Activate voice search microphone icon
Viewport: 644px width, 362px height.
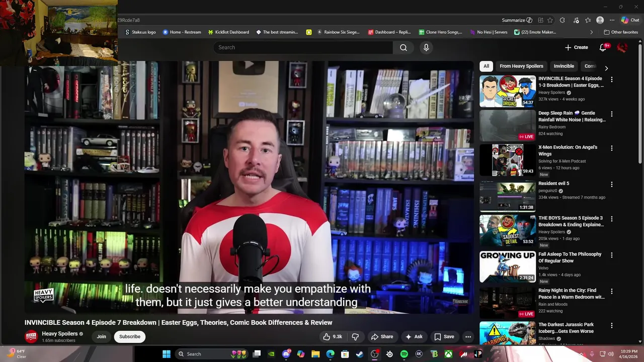(426, 47)
